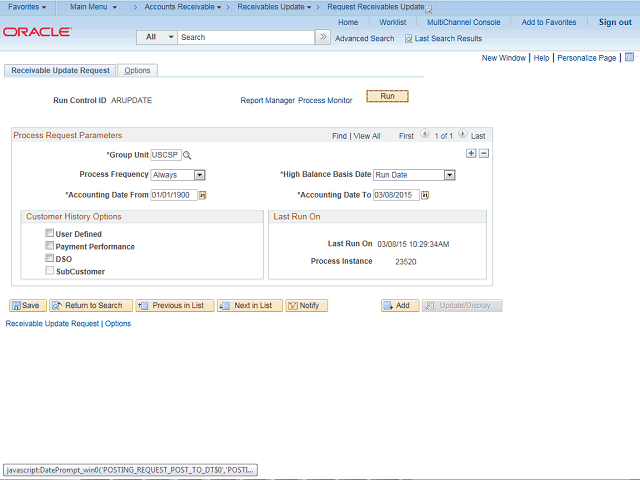Screen dimensions: 640x480
Task: Check the DSO option
Action: tap(49, 258)
